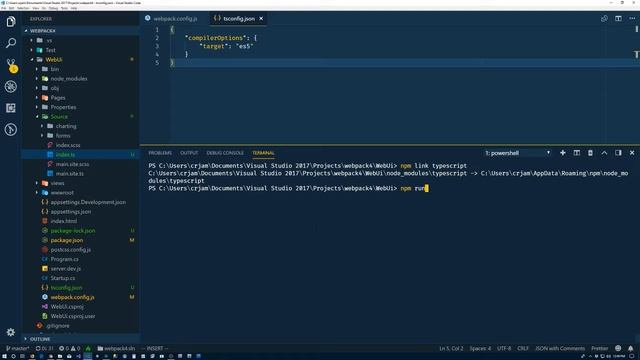Change line endings via CRLF

[523, 348]
